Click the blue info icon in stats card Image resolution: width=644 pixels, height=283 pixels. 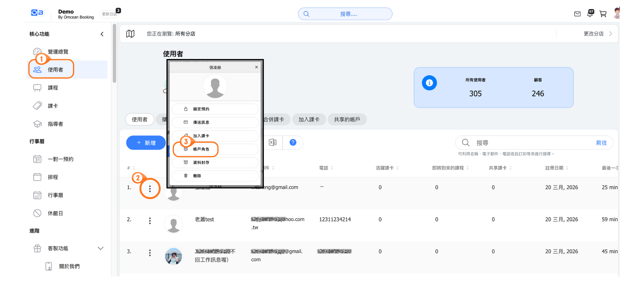pyautogui.click(x=429, y=83)
